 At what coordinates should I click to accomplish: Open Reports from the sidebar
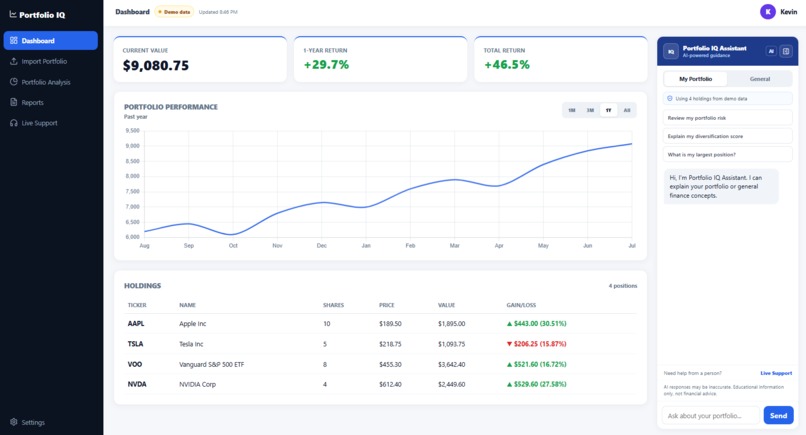click(50, 102)
